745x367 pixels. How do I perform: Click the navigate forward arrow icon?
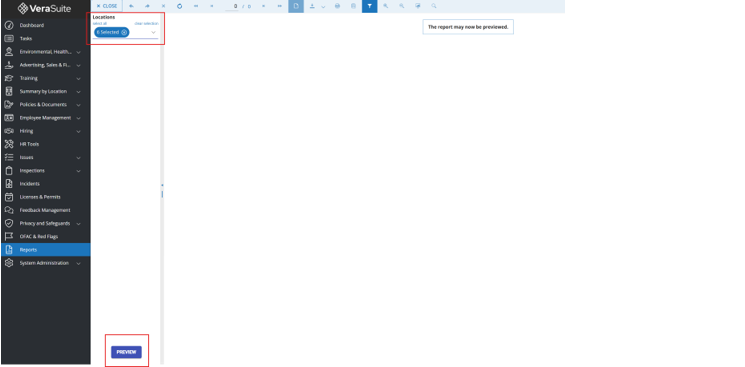(x=147, y=6)
